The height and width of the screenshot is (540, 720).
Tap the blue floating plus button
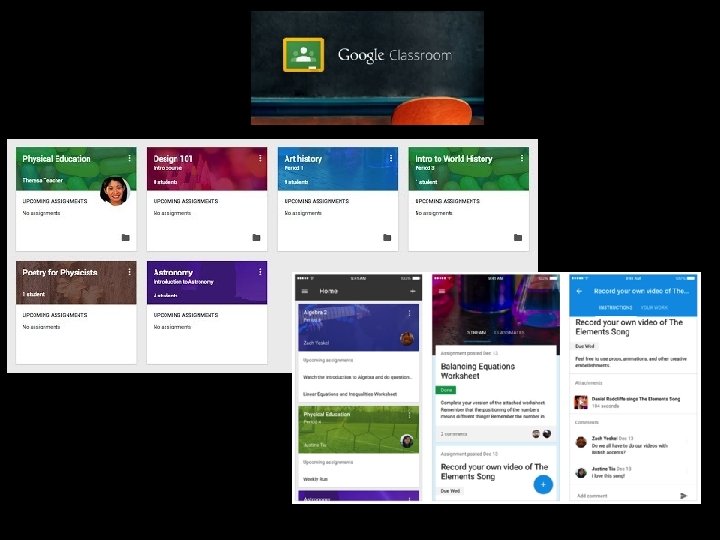pos(543,484)
